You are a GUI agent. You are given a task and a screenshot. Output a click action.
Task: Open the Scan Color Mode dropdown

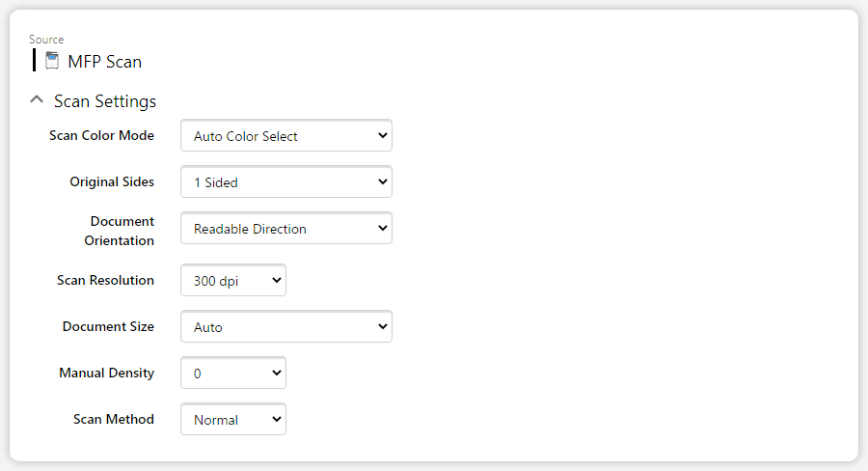click(286, 135)
